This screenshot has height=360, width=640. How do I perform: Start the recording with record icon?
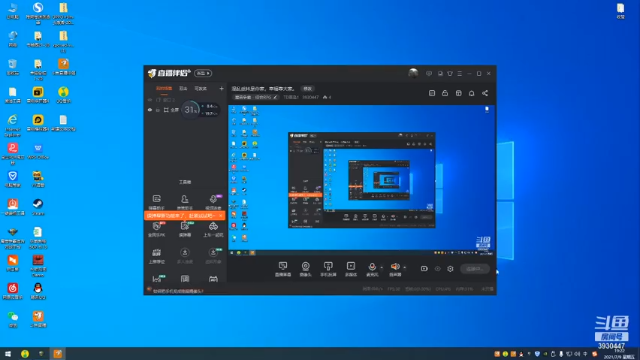[424, 269]
